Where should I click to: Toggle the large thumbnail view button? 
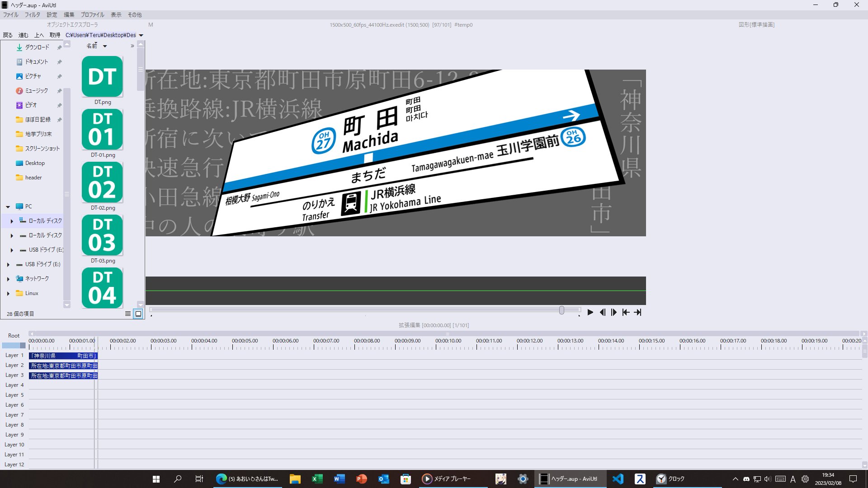pyautogui.click(x=138, y=313)
